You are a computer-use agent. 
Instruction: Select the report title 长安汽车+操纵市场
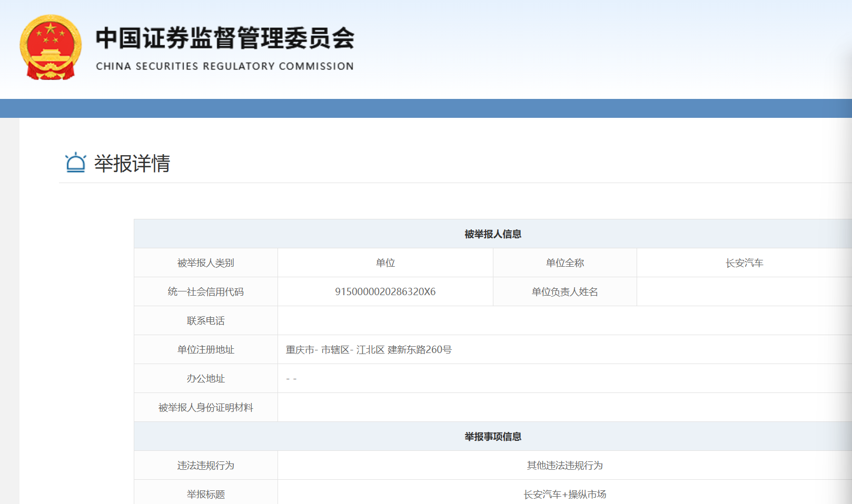pos(565,494)
